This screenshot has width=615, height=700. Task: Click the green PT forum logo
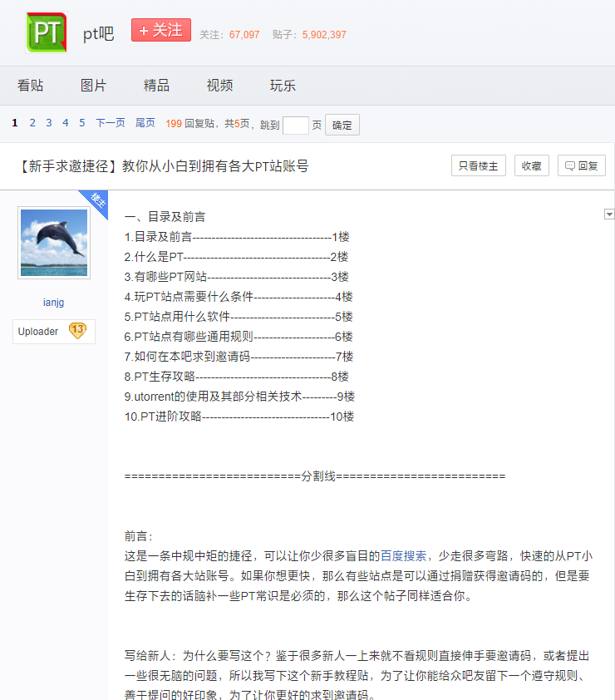click(x=47, y=32)
